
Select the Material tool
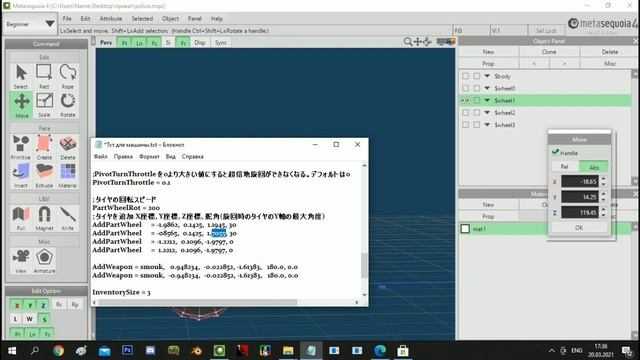coord(67,176)
